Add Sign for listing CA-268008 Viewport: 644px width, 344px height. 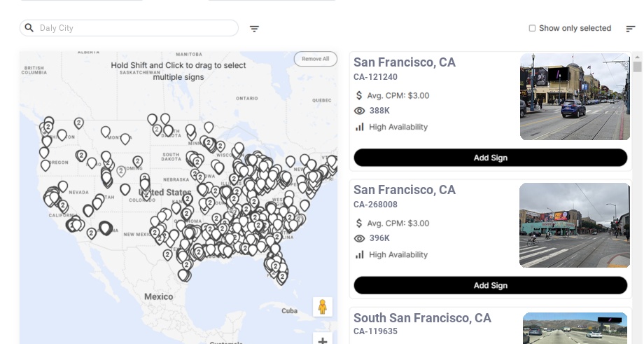click(x=490, y=285)
